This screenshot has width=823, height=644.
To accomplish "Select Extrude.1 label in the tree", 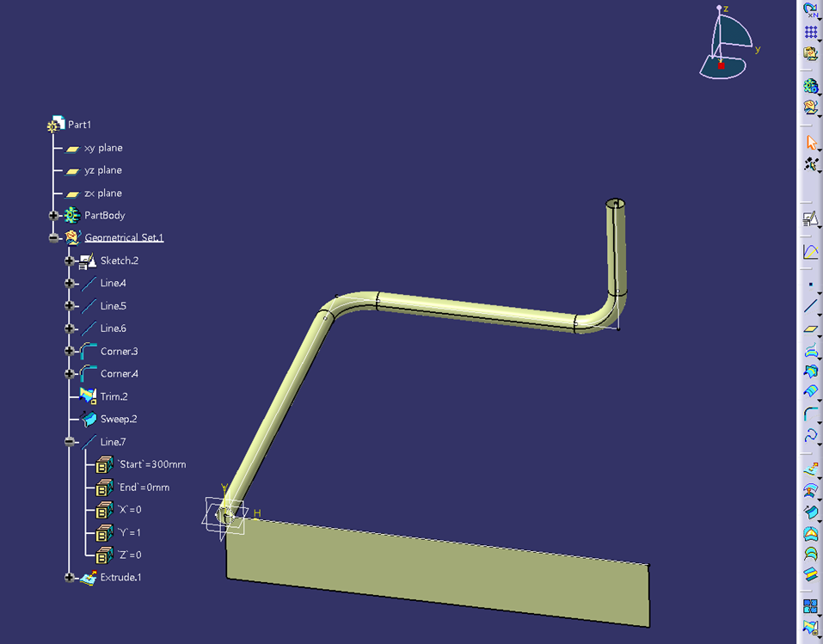I will (x=120, y=577).
